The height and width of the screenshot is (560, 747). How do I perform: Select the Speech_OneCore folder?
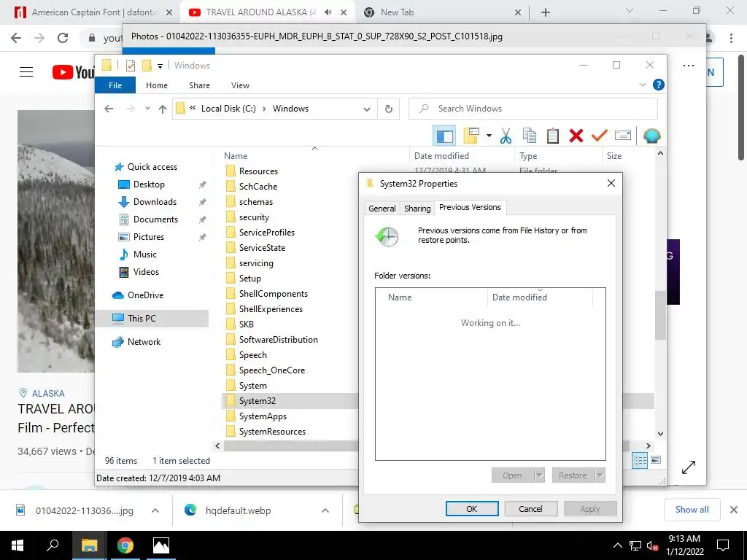point(271,370)
